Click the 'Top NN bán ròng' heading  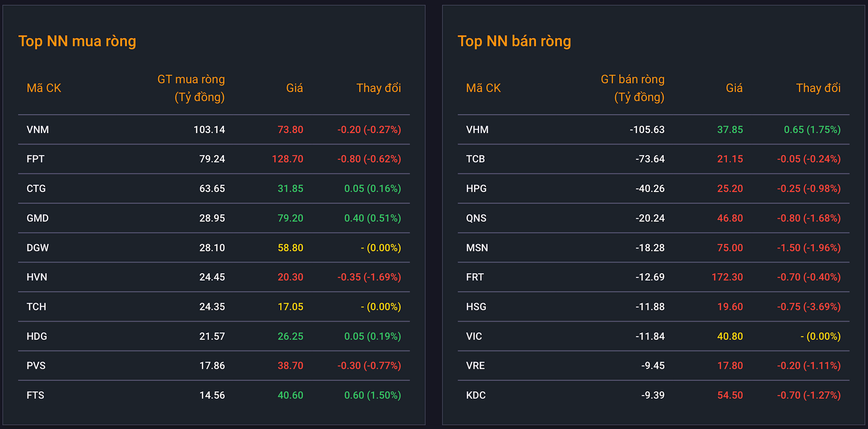(514, 41)
